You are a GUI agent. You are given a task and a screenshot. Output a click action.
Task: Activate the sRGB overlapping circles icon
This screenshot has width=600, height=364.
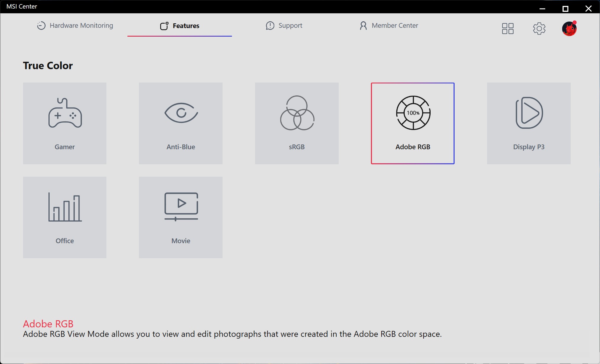click(297, 113)
